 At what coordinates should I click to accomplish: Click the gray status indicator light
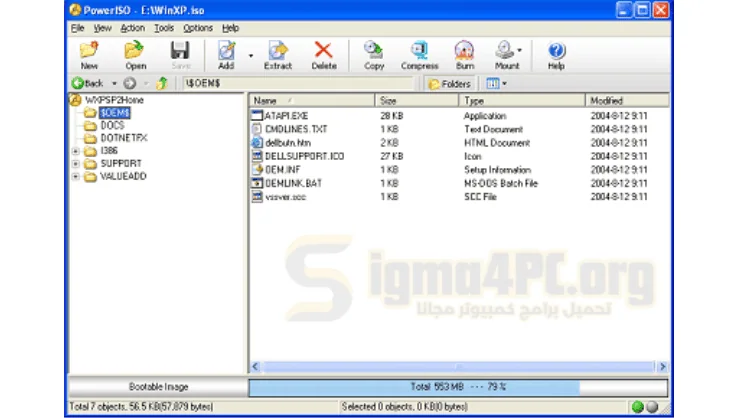tap(652, 407)
